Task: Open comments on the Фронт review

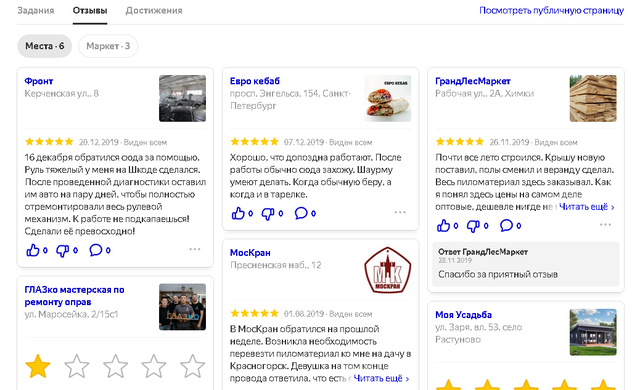Action: point(96,250)
